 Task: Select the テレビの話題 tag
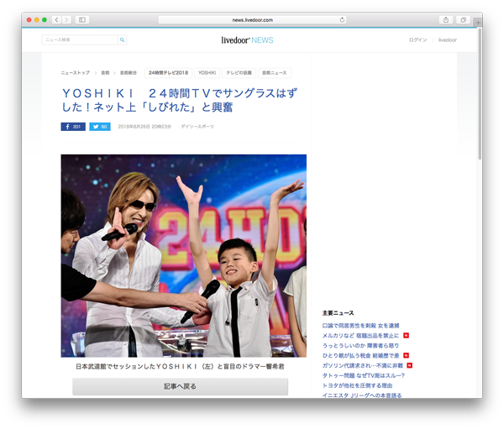point(239,73)
